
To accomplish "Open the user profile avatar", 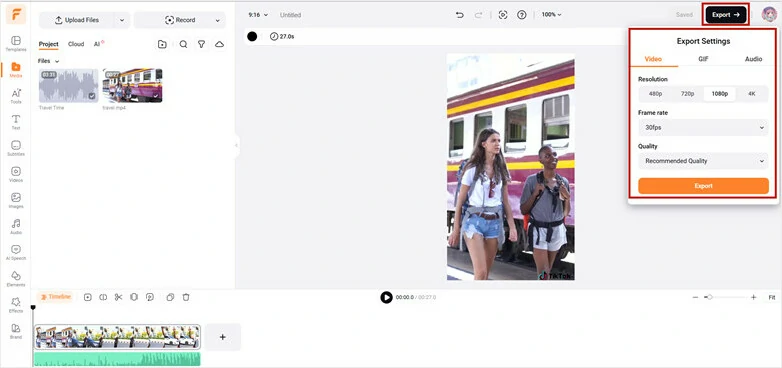I will click(769, 14).
